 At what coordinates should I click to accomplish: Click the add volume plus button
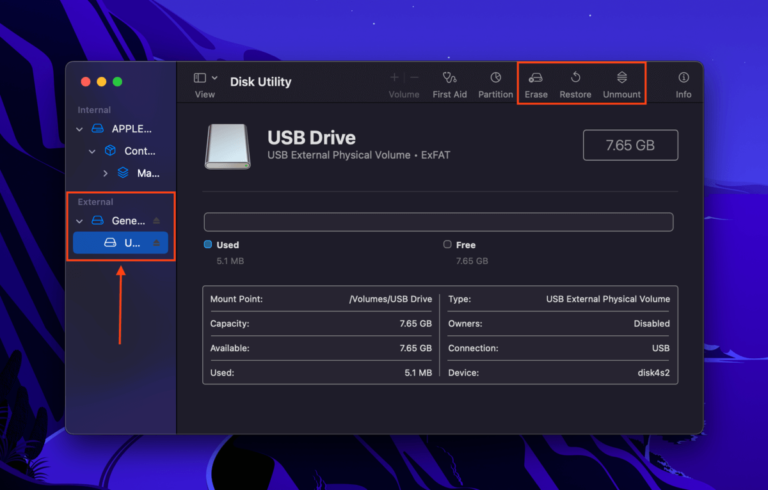[394, 77]
